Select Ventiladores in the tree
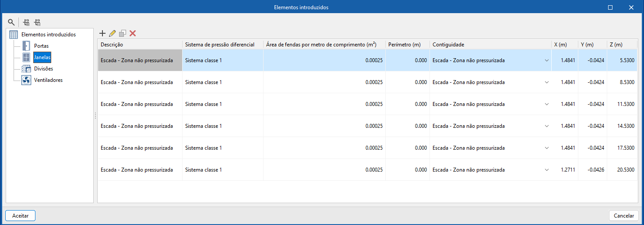The image size is (644, 225). pos(48,80)
